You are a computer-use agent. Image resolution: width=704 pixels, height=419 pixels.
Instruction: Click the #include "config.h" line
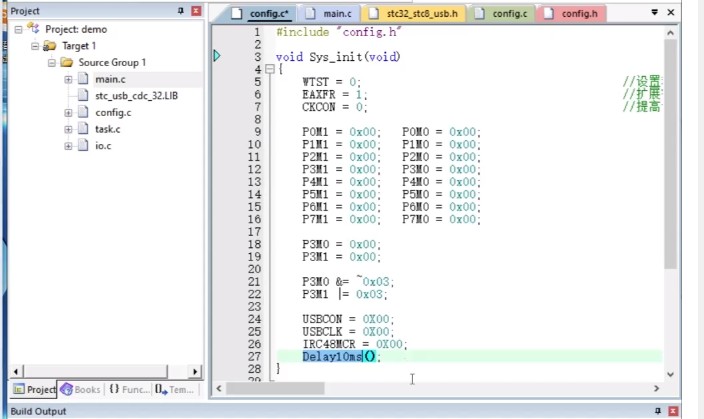point(338,32)
